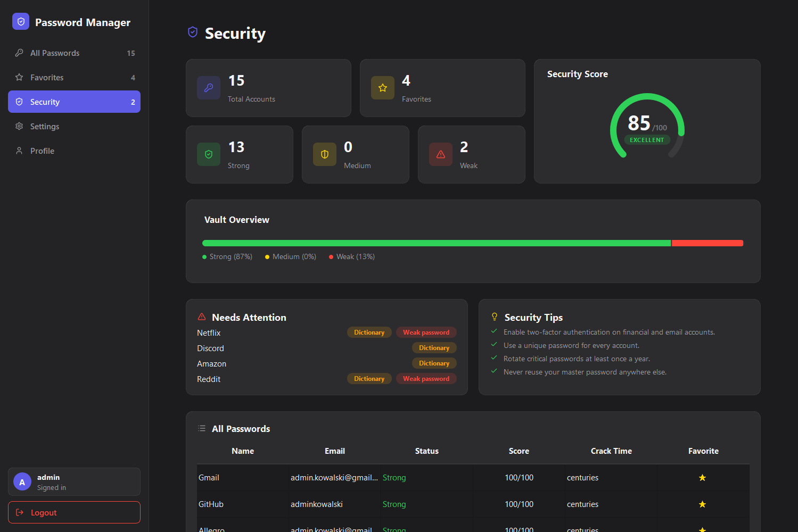The width and height of the screenshot is (798, 532).
Task: Click Netflix's Weak password tag
Action: click(x=426, y=332)
